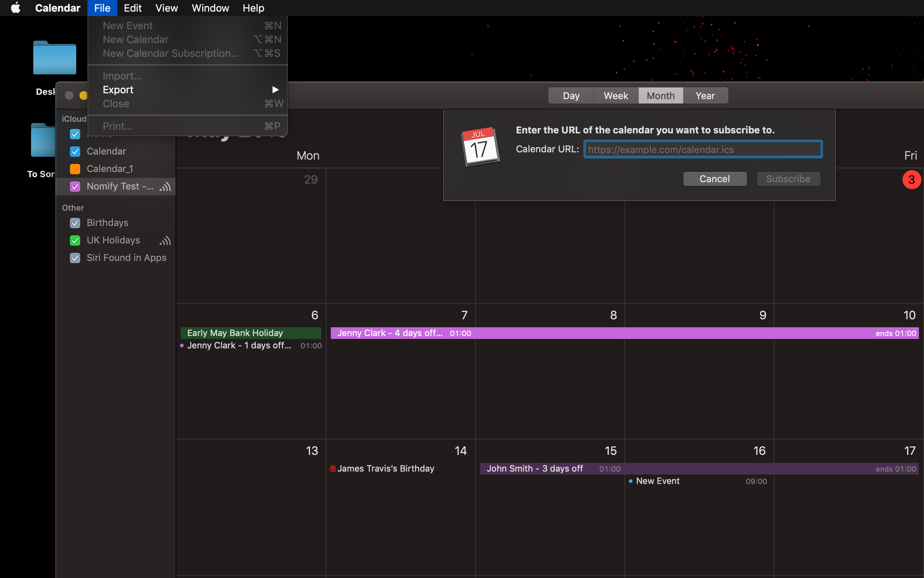Open Jenny Clark 1 days off event

point(251,345)
